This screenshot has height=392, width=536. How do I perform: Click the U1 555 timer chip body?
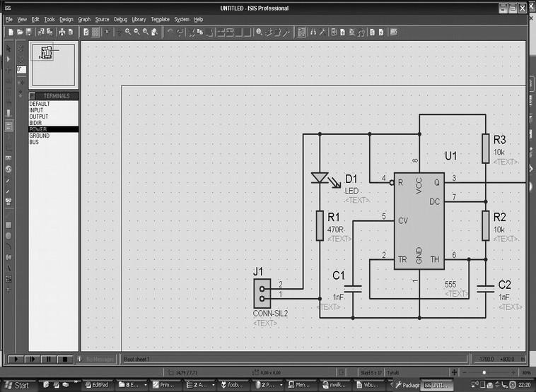419,221
